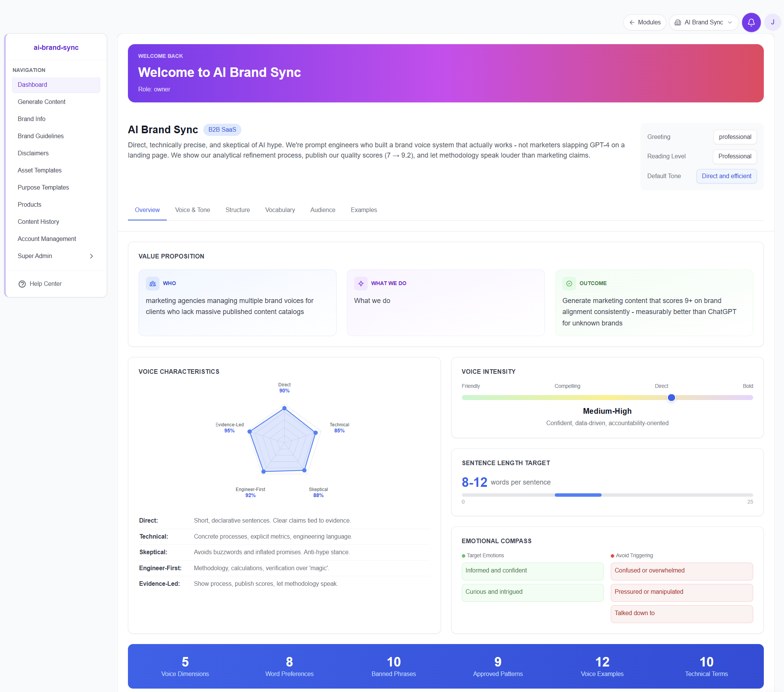Click the OUTCOME checkmark icon
The height and width of the screenshot is (692, 784).
(569, 283)
